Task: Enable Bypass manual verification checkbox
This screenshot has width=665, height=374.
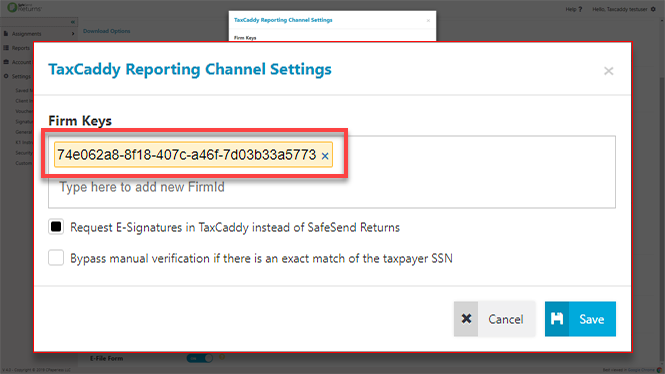Action: tap(56, 258)
